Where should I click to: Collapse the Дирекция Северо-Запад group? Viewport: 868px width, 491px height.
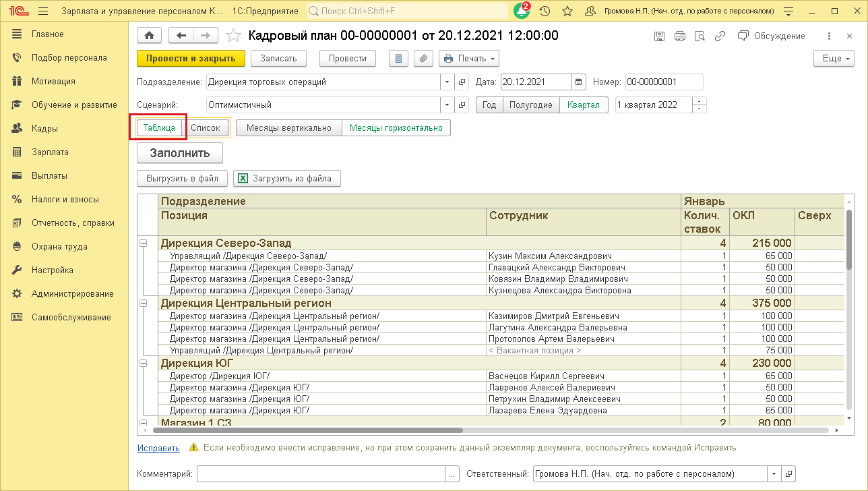pos(143,243)
